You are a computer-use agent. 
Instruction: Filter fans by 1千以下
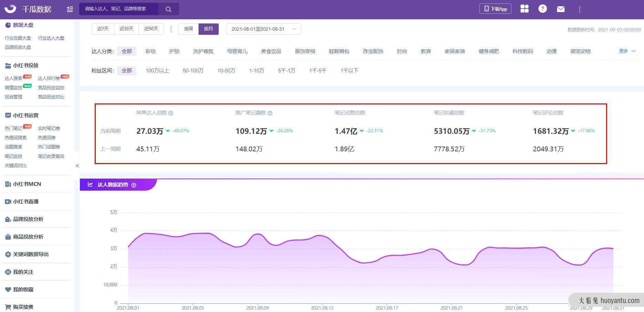pos(349,71)
